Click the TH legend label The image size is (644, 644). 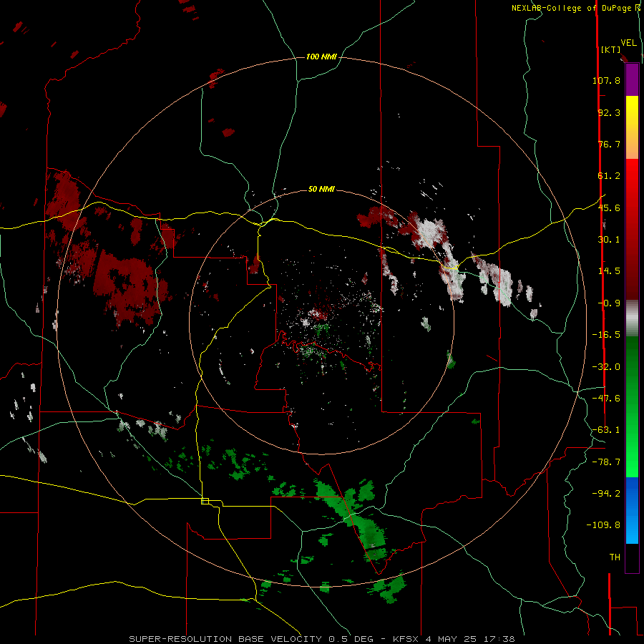click(615, 557)
